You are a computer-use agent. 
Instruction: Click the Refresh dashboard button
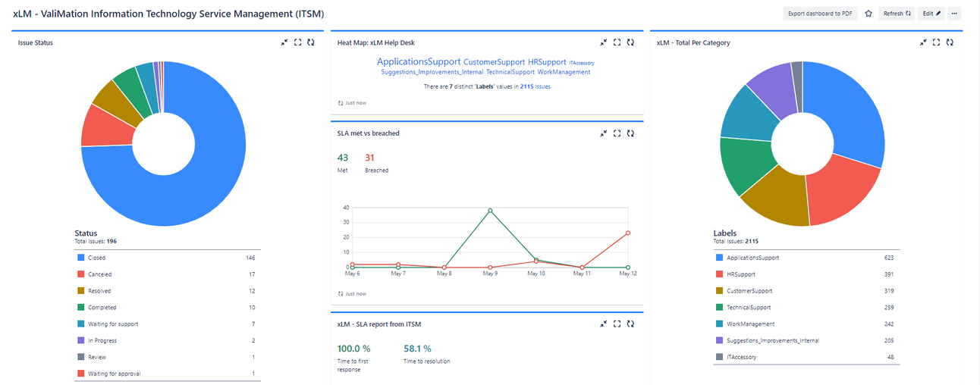(897, 13)
